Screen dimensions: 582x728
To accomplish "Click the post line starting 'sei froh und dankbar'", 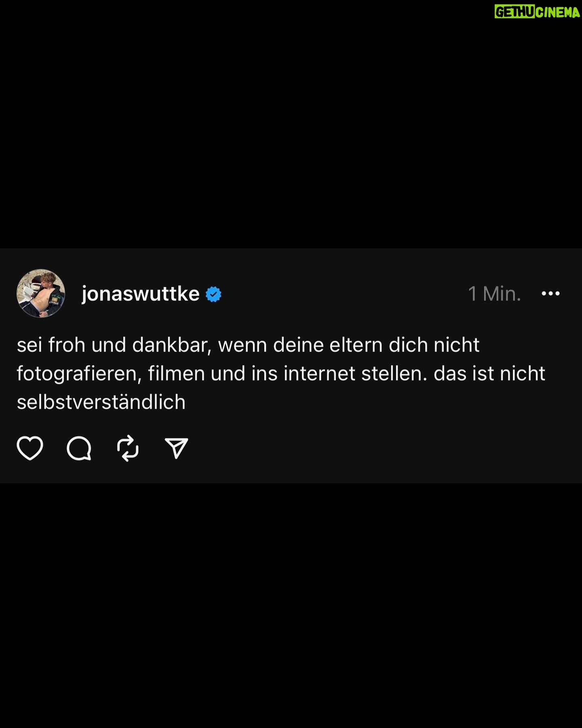I will tap(248, 345).
